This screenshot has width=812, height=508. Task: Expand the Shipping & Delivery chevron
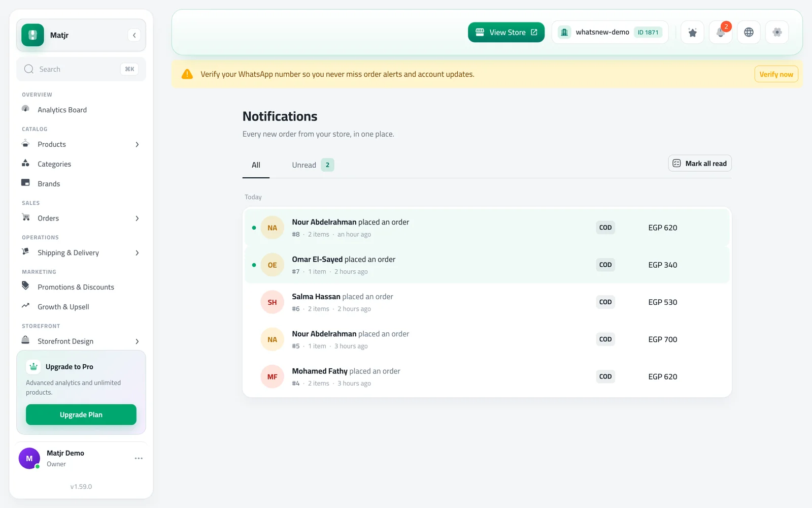click(x=137, y=253)
